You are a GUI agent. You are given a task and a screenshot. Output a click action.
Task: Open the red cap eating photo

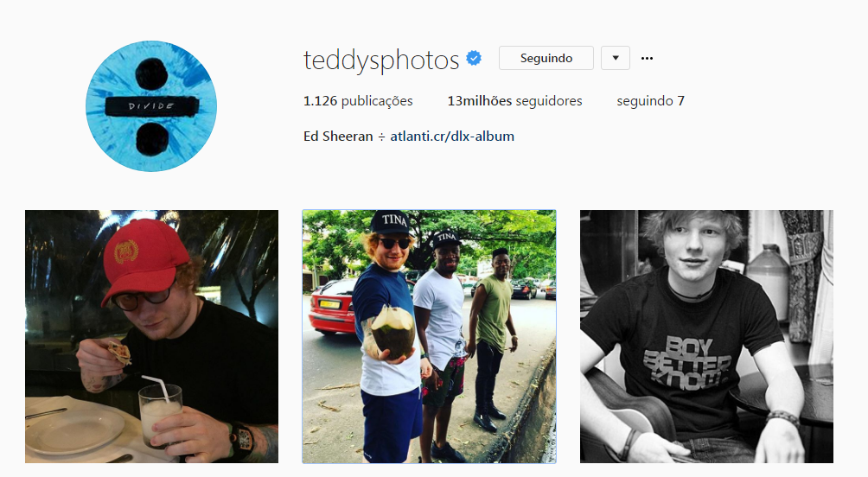[151, 336]
